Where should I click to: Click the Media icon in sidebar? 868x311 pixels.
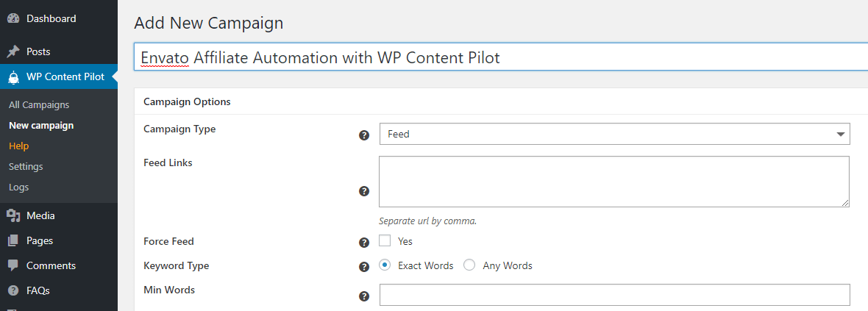[13, 216]
